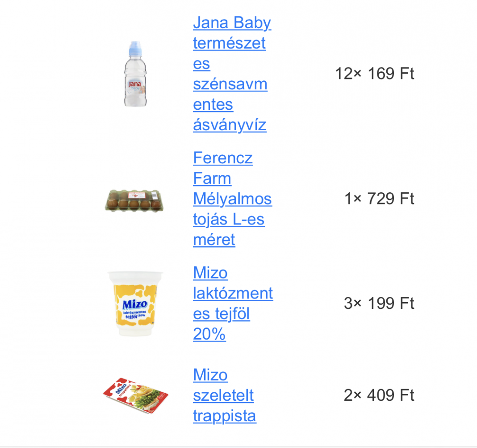Click the Jana Baby water bottle image
The width and height of the screenshot is (477, 448).
pos(135,74)
